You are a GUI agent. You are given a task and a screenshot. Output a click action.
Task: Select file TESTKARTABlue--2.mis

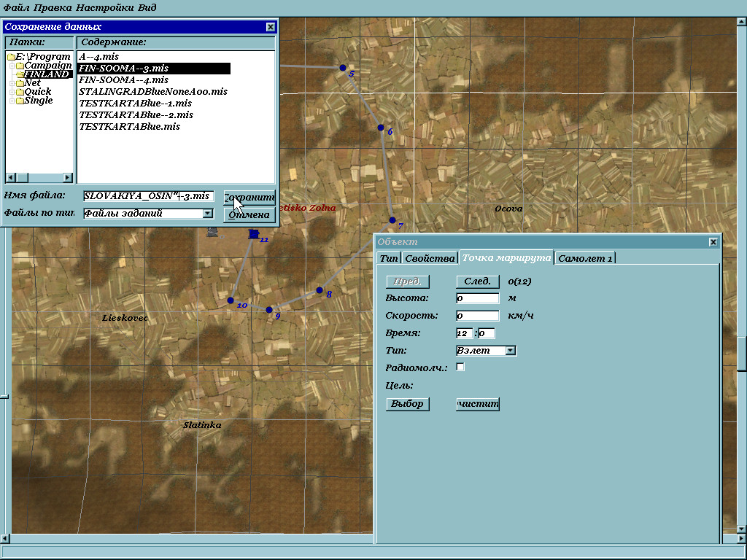pos(136,114)
